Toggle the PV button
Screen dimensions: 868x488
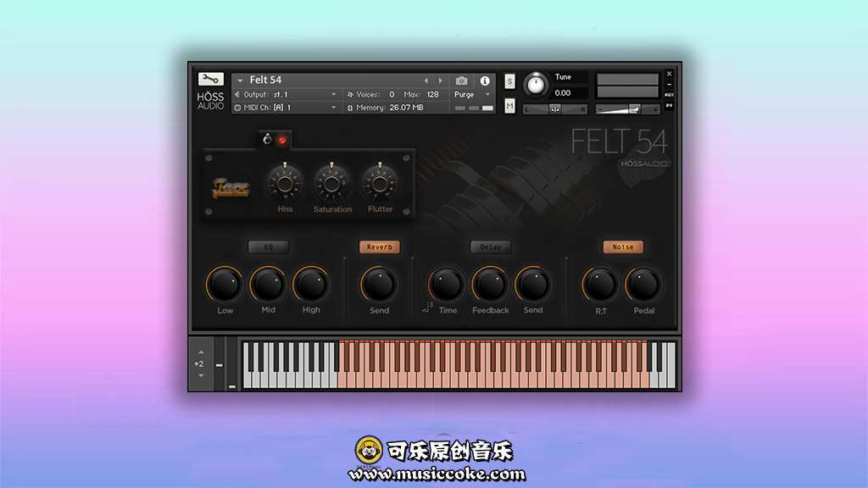[670, 105]
